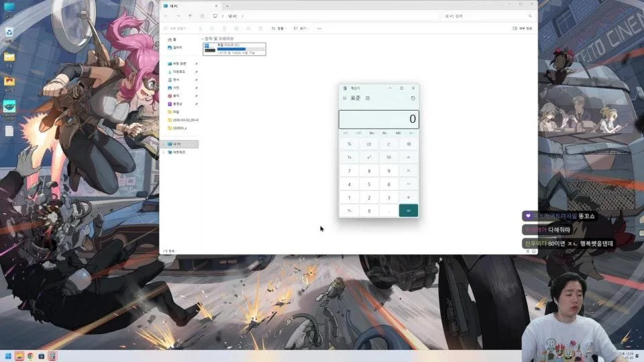Open the Calculator app from the taskbar
644x362 pixels.
(x=52, y=356)
